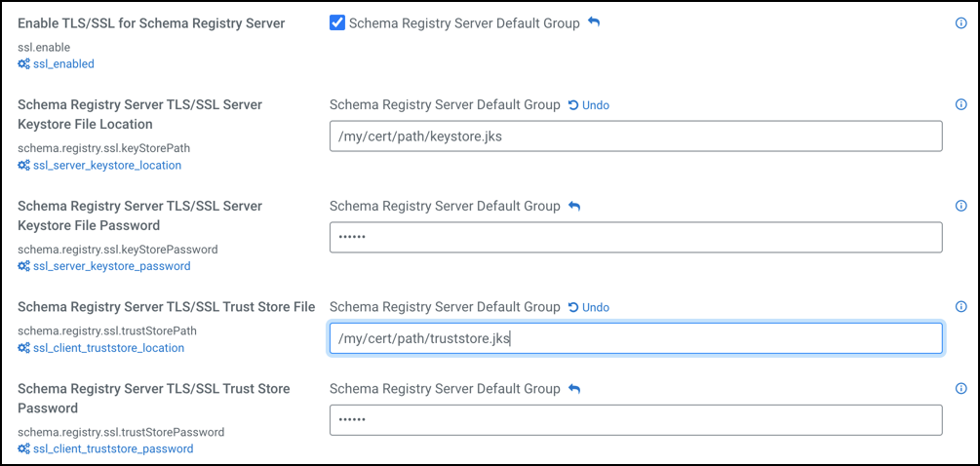Click revert arrow beside Enable TLS/SSL group
Screen dimensions: 980x466
(x=594, y=22)
